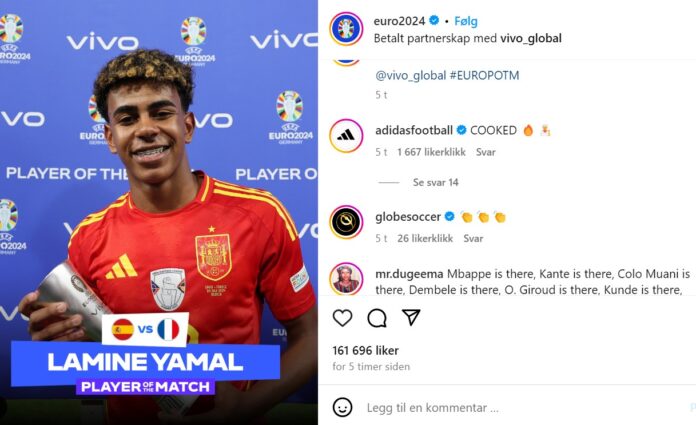Screen dimensions: 696x425
Task: Show list of 161 696 liker
Action: pos(365,350)
